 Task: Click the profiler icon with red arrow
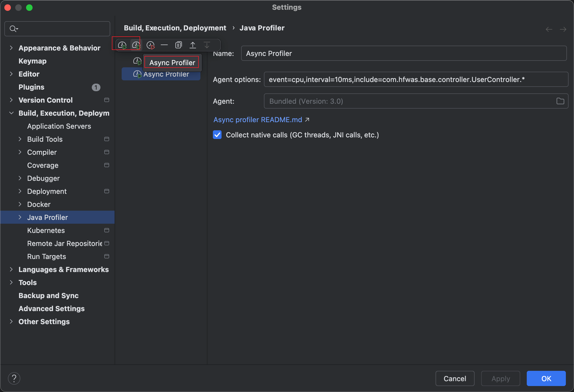tap(150, 45)
